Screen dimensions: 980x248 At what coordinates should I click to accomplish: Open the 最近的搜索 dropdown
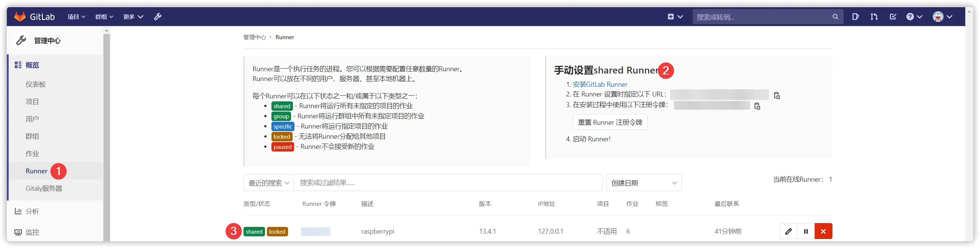pyautogui.click(x=268, y=183)
